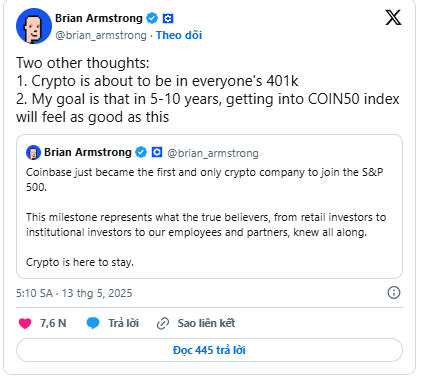Click the copy link chain icon
This screenshot has height=379, width=423.
163,323
